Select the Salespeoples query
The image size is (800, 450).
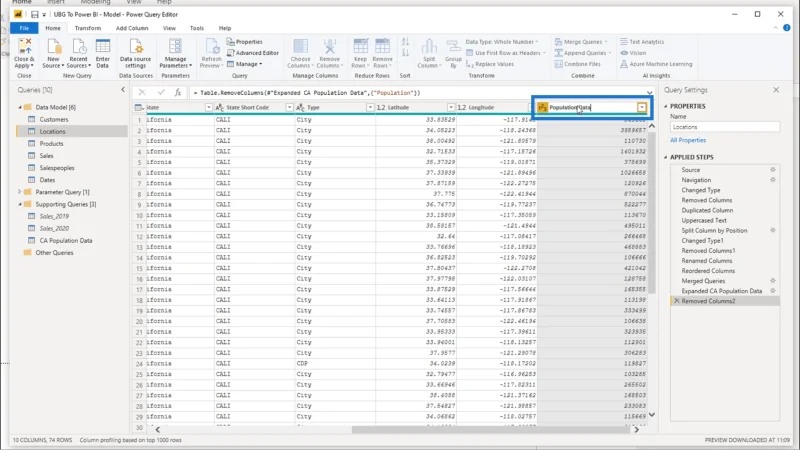coord(57,168)
